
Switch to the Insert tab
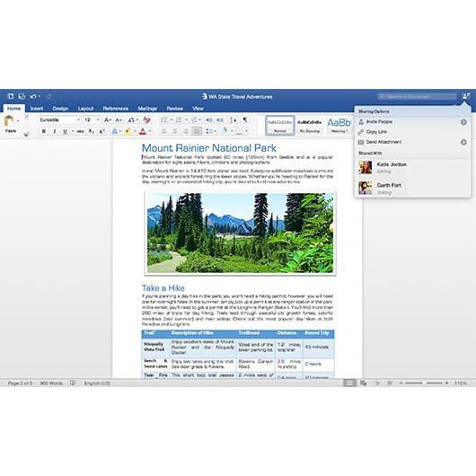pos(37,109)
